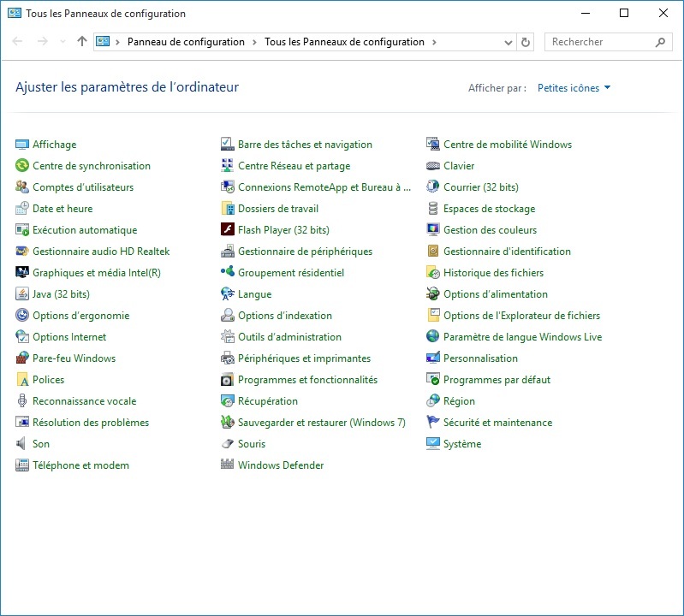Click the Date et heure clock icon
The image size is (684, 616).
(x=21, y=209)
